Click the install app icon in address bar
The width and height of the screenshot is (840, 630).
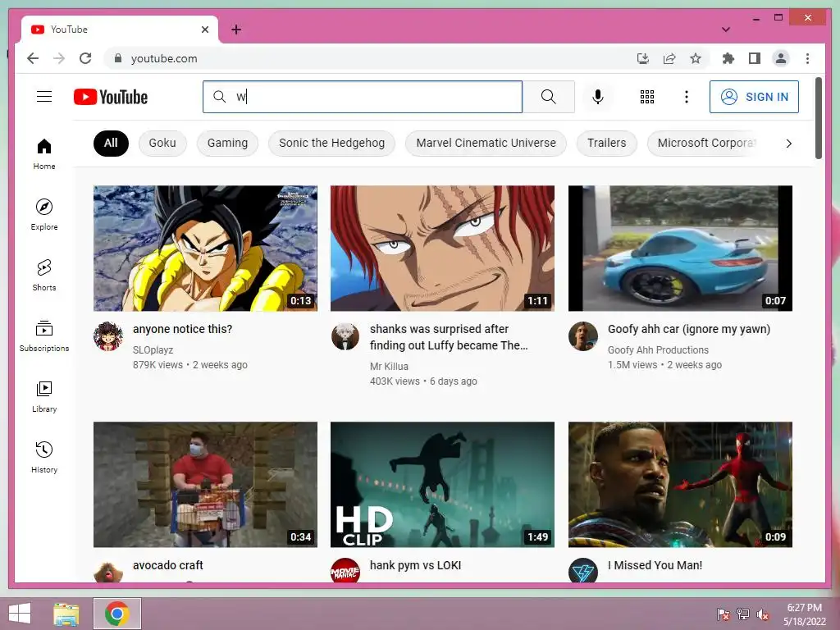[643, 58]
